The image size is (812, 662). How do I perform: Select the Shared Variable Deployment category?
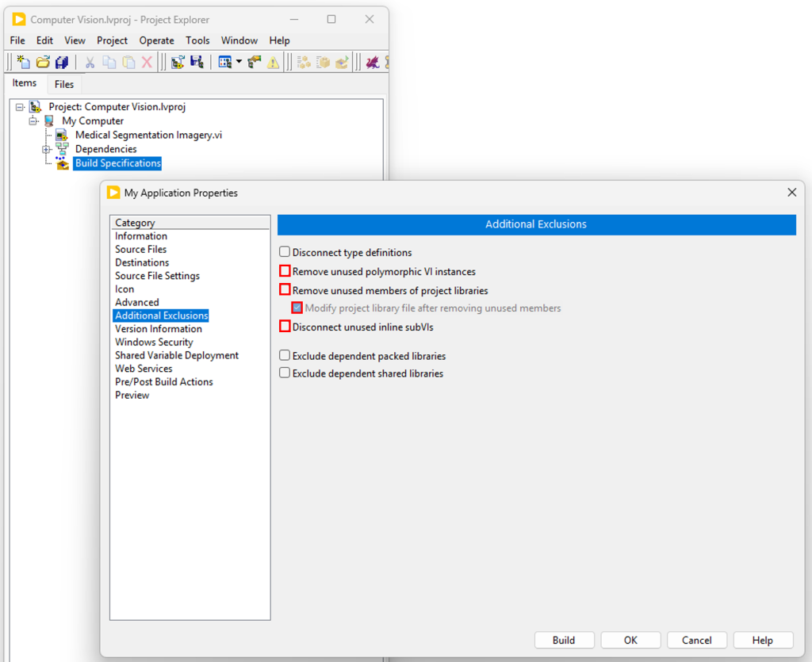pyautogui.click(x=177, y=355)
